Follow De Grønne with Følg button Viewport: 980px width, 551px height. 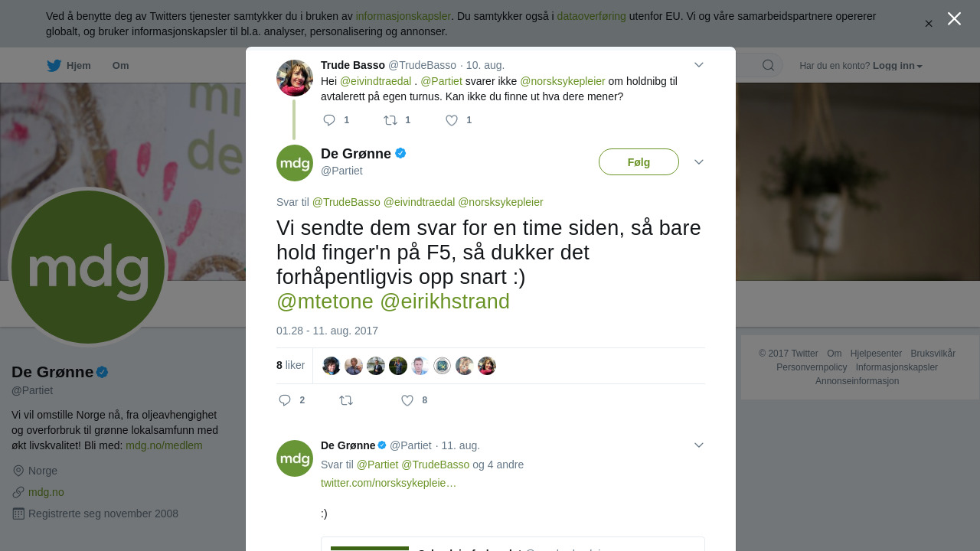tap(639, 162)
